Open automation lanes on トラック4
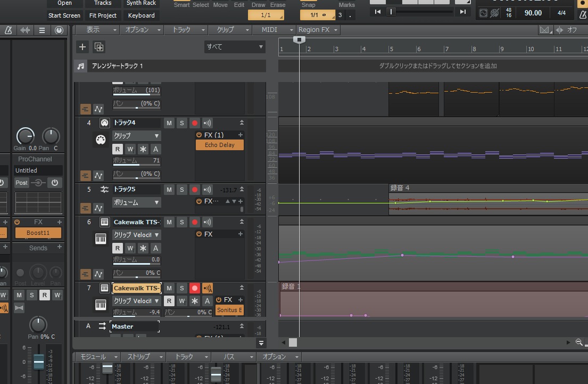 coord(98,175)
